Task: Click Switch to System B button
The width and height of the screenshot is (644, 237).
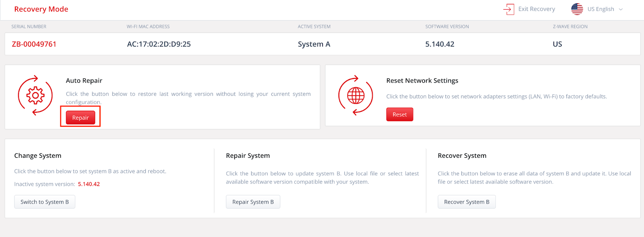Action: 45,202
